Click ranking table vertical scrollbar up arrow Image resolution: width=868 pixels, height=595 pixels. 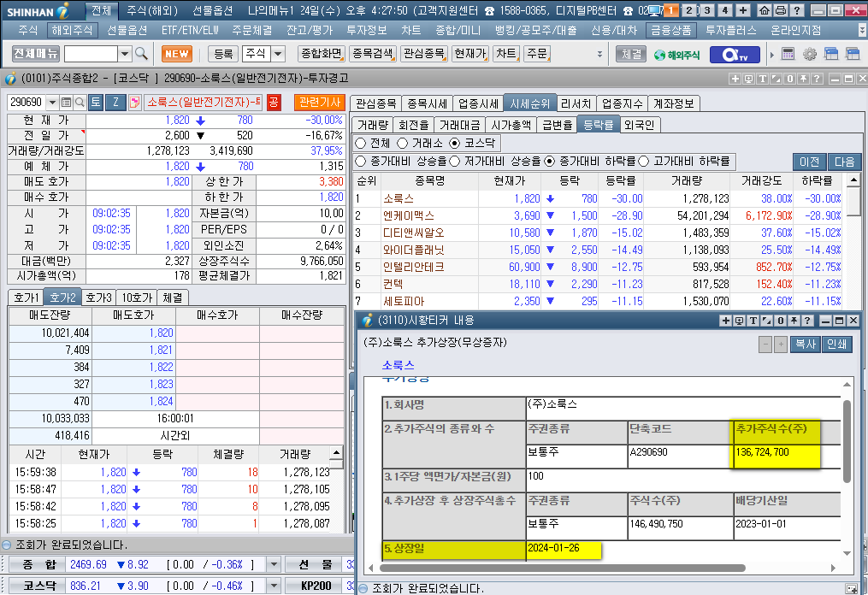click(854, 180)
